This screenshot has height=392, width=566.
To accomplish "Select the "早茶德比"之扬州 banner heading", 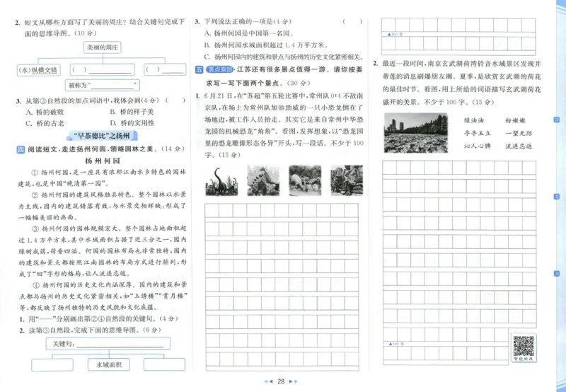I will pyautogui.click(x=102, y=136).
